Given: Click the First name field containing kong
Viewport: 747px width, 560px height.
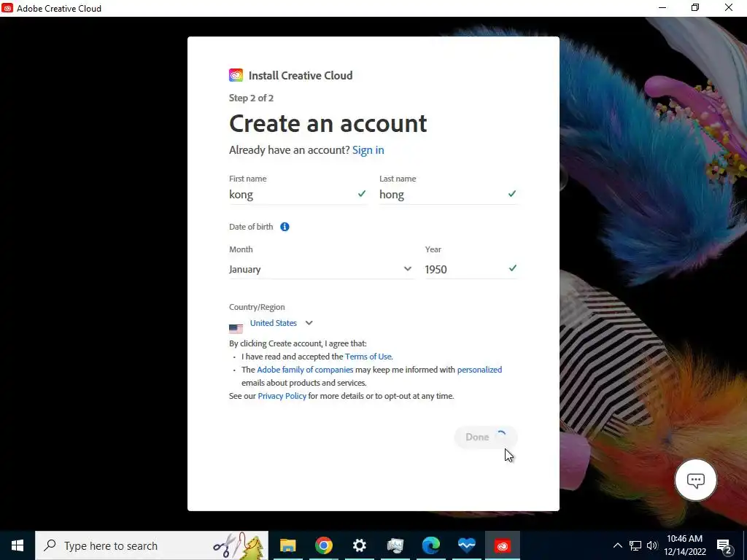Looking at the screenshot, I should [298, 194].
